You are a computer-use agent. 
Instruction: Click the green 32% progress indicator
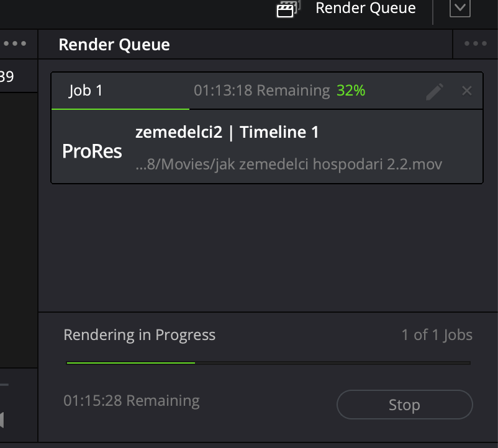coord(351,91)
